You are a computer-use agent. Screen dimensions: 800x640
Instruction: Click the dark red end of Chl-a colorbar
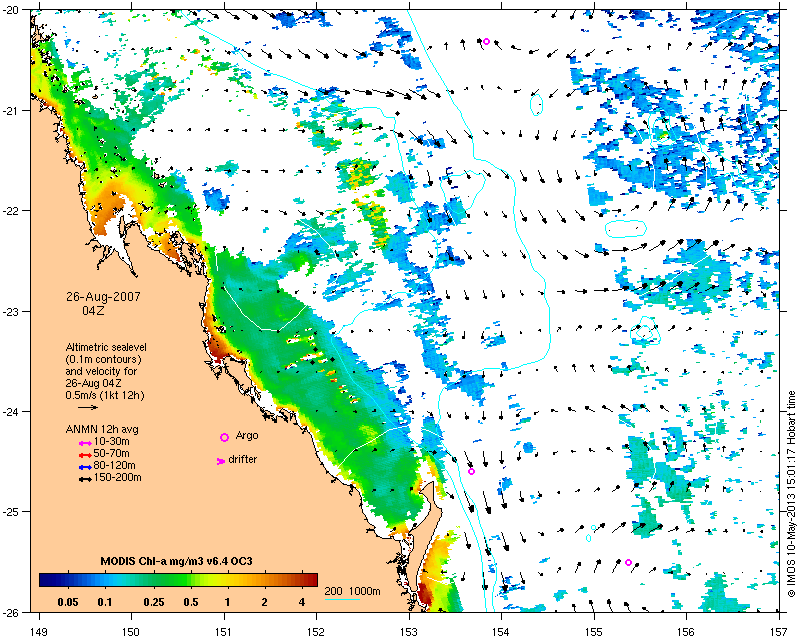click(x=311, y=580)
